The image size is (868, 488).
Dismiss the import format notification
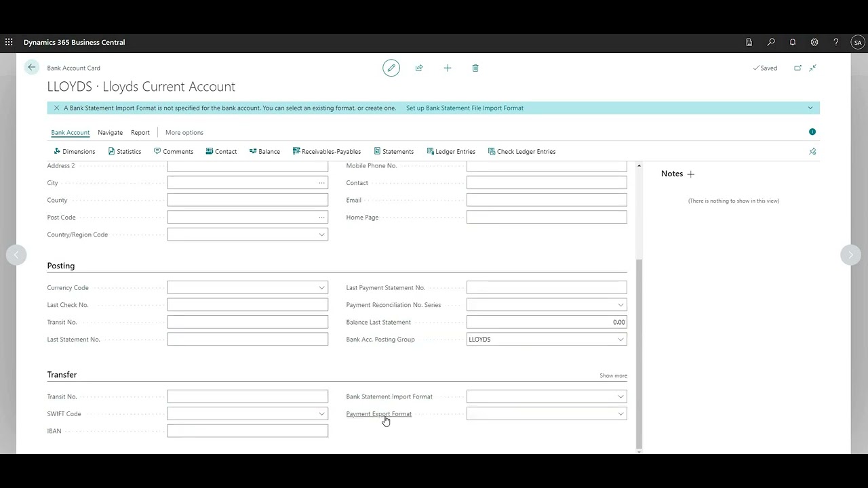click(56, 108)
